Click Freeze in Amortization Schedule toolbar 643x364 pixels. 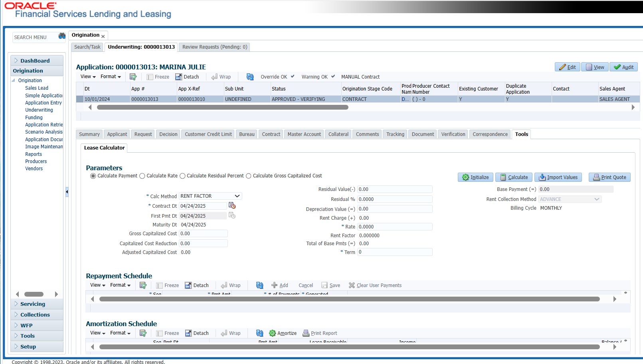point(168,333)
